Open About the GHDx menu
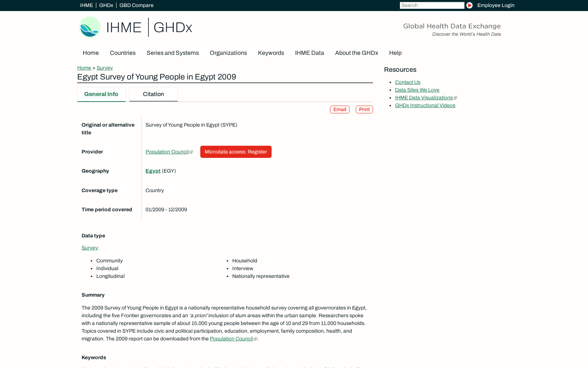The image size is (588, 368). coord(356,53)
